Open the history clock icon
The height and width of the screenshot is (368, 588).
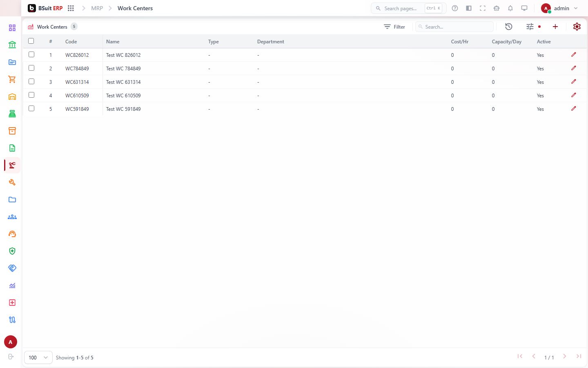pyautogui.click(x=509, y=27)
